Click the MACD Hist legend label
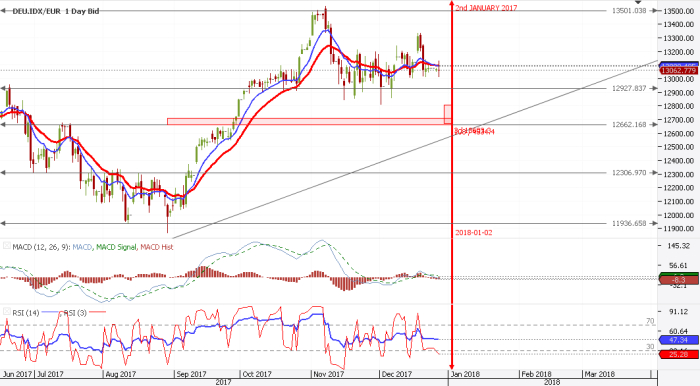This screenshot has width=700, height=386. point(157,247)
